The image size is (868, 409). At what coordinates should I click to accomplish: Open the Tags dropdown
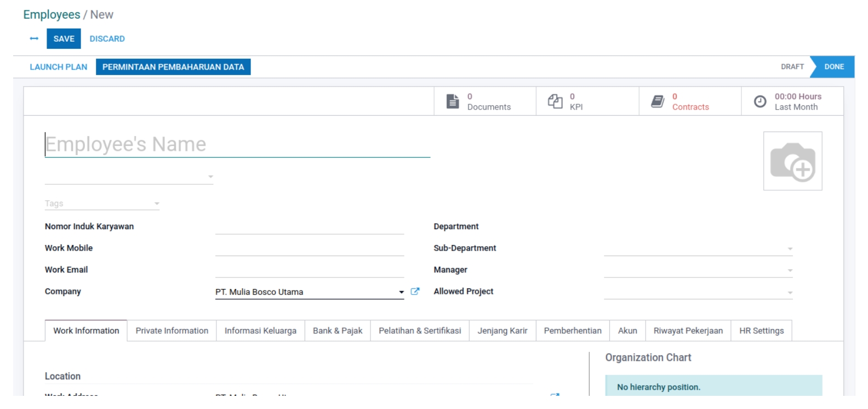point(157,203)
